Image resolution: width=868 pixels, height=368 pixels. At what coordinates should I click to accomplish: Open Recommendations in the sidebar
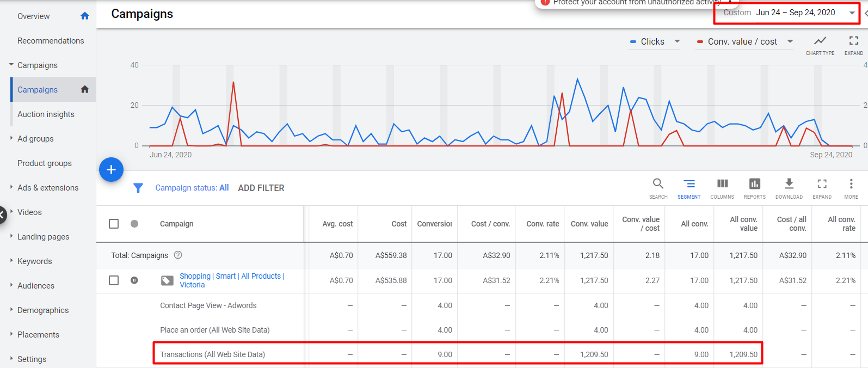click(51, 41)
